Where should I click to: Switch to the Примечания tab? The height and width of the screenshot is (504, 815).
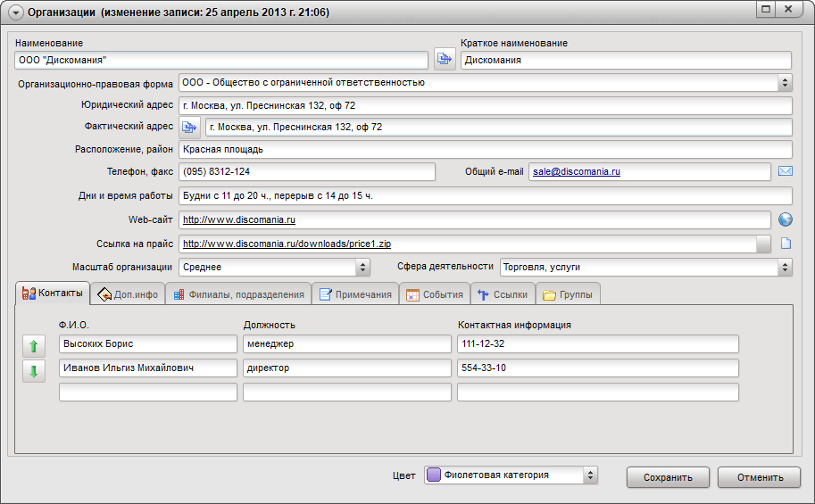coord(355,294)
